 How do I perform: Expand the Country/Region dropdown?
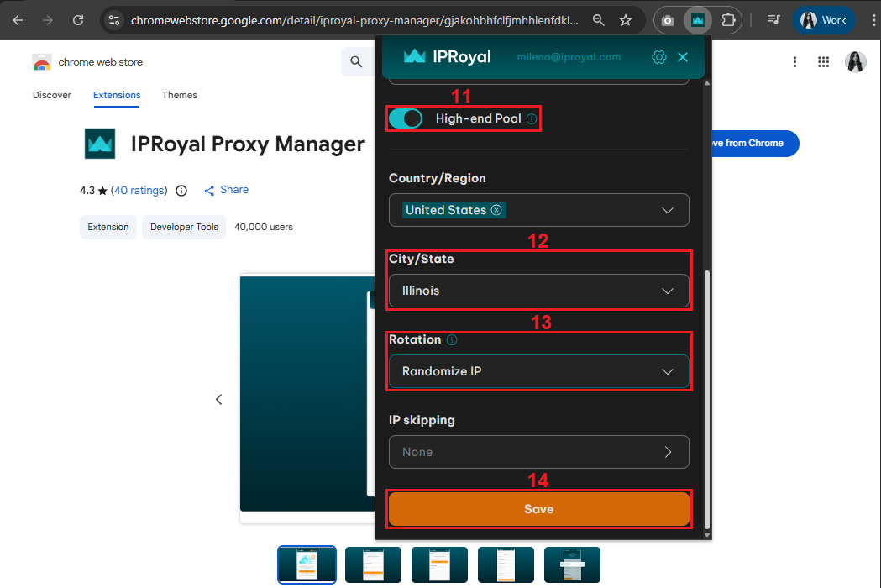pos(668,210)
